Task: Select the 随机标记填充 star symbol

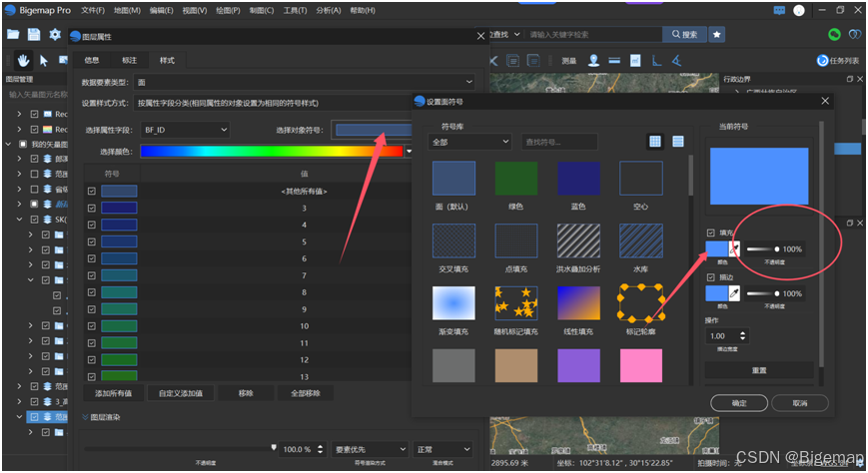Action: (x=516, y=303)
